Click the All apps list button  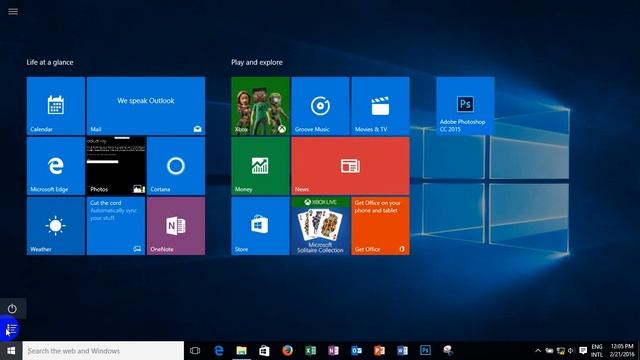click(11, 329)
